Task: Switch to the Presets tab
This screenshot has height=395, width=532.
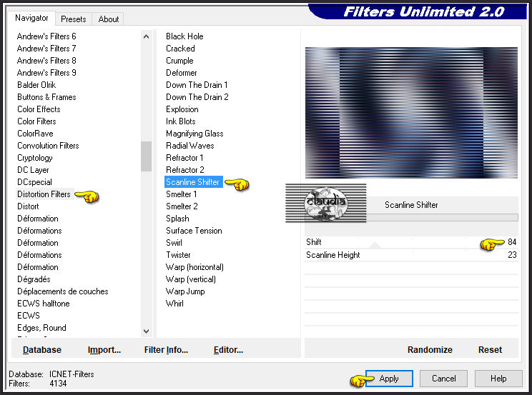Action: [x=73, y=19]
